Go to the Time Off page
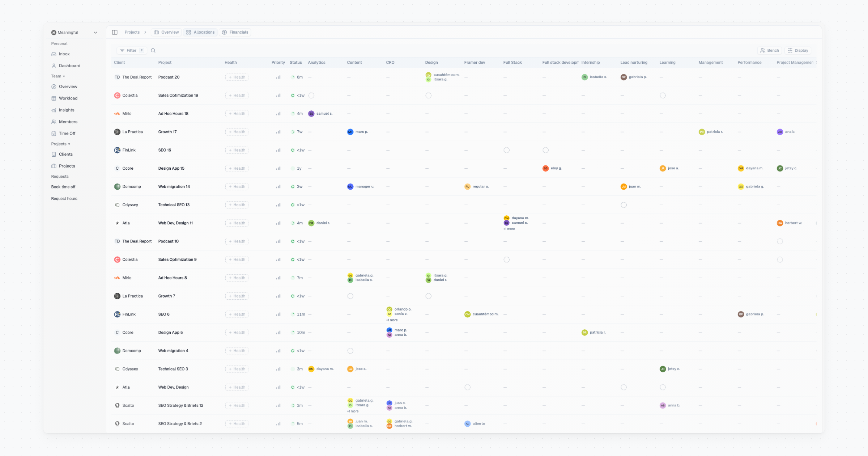Image resolution: width=868 pixels, height=456 pixels. pos(67,134)
